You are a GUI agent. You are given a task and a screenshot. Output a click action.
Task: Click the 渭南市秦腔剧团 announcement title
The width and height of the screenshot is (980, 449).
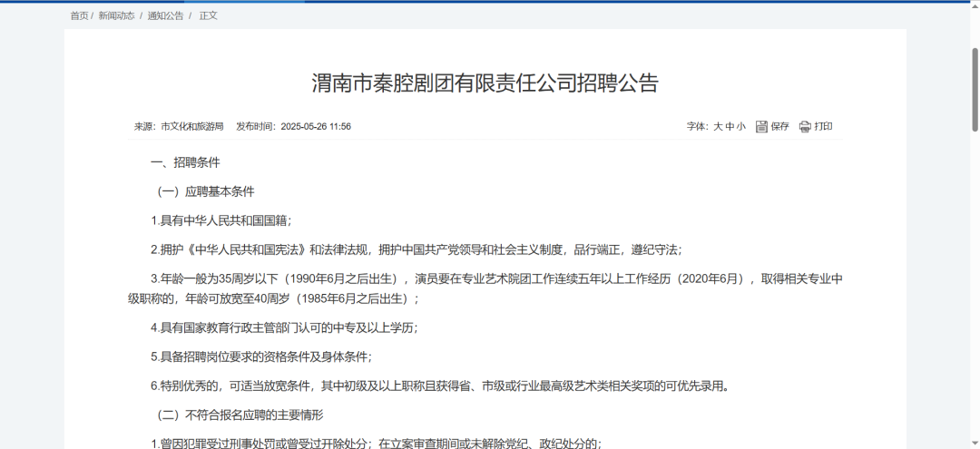click(x=485, y=83)
